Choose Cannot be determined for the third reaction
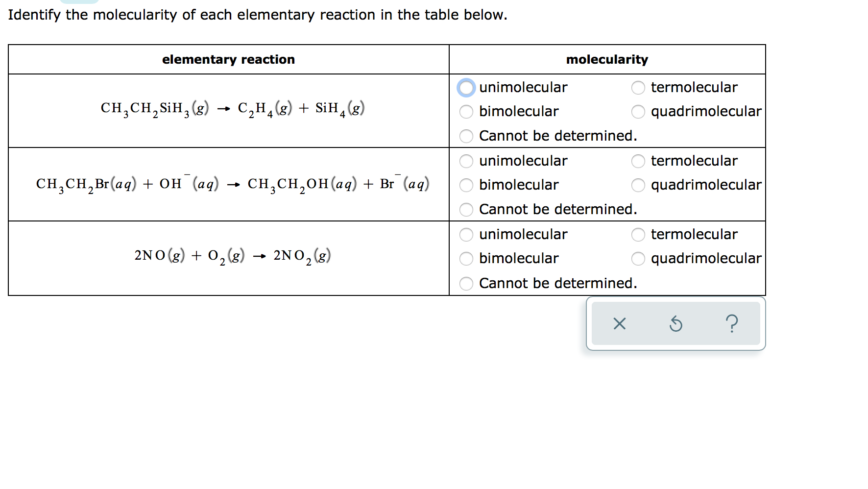 [466, 283]
